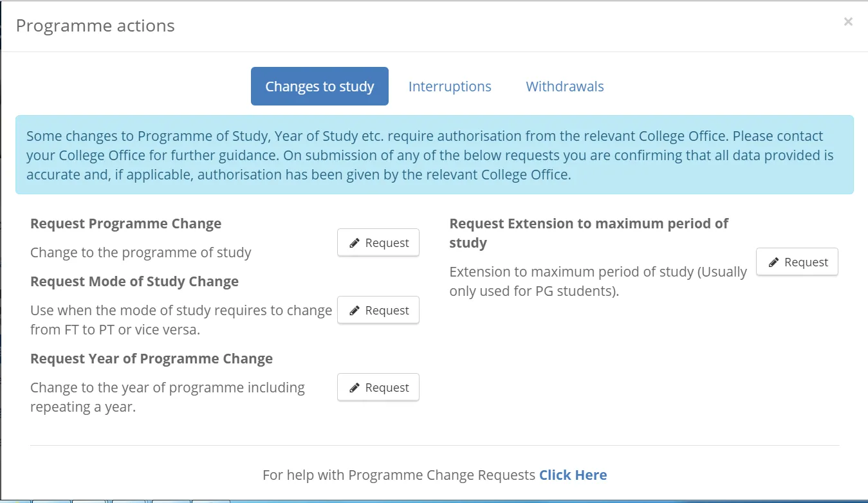
Task: Click the pencil icon on Extension request
Action: click(773, 262)
